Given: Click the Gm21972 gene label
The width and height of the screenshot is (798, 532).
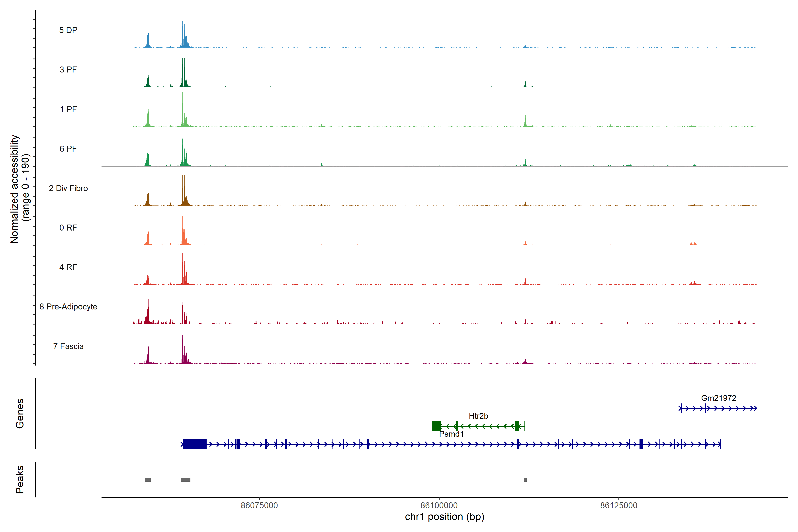Looking at the screenshot, I should point(719,398).
